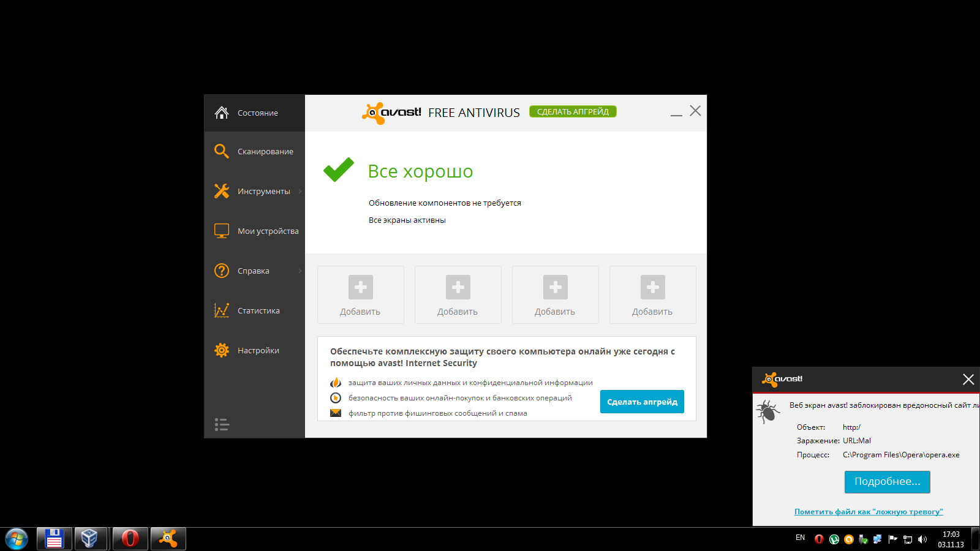This screenshot has height=551, width=980.
Task: Click the second Добавить tile from left
Action: coord(458,294)
